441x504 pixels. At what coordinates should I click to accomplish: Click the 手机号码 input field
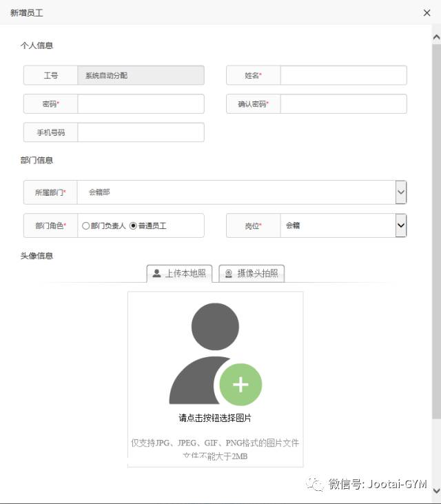coord(141,132)
